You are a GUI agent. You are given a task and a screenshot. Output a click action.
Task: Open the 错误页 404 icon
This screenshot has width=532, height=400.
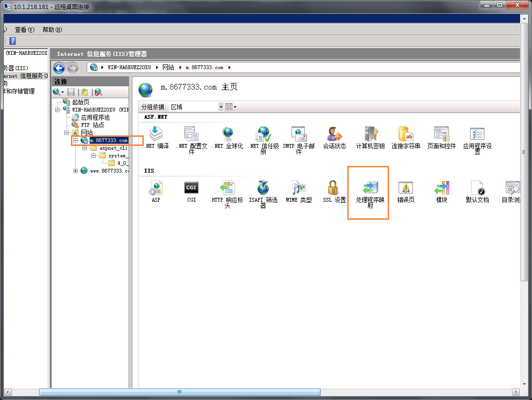(x=406, y=188)
